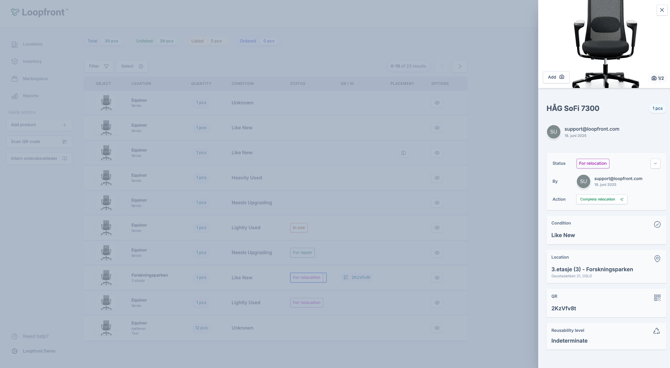Close the HÅG SoFi 7300 detail panel
Image resolution: width=670 pixels, height=368 pixels.
662,10
